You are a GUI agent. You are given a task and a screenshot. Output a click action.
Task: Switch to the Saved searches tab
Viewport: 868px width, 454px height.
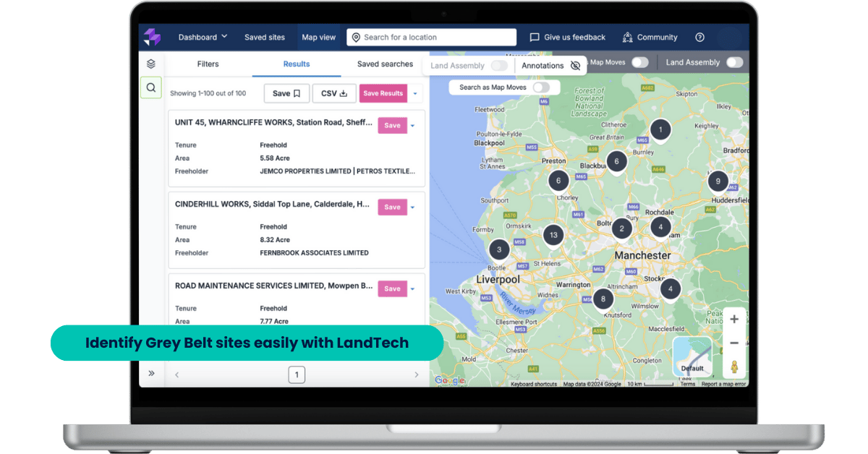(x=386, y=64)
